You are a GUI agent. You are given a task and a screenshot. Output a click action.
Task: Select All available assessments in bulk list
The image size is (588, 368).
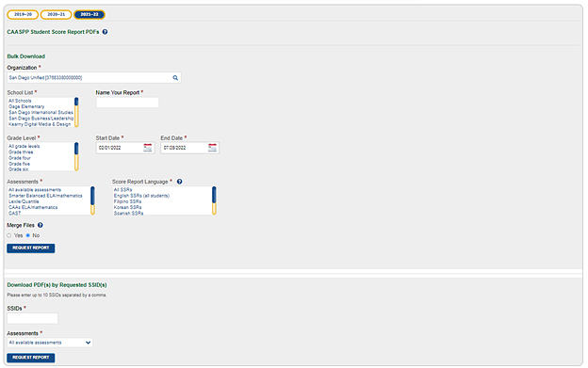pos(35,190)
